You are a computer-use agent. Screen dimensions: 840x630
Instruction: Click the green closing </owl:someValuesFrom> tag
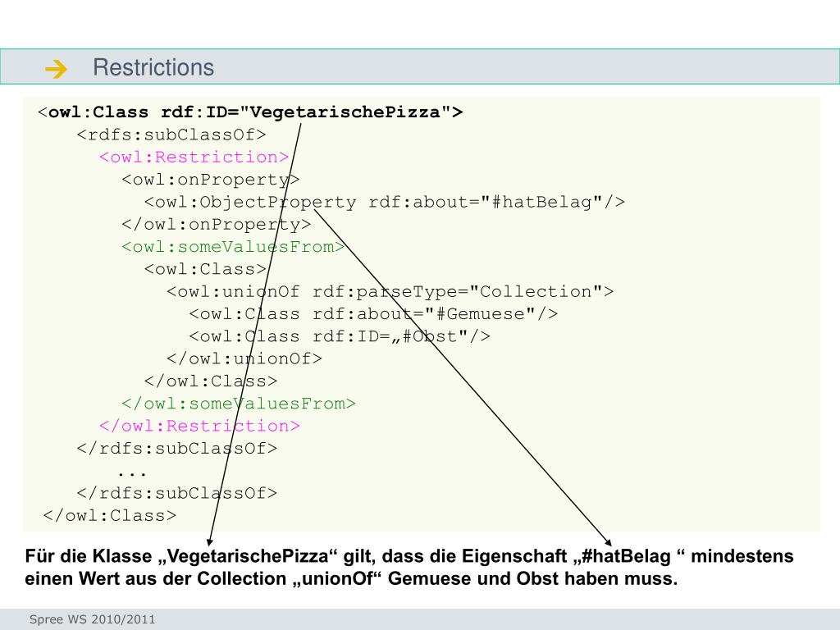click(239, 404)
